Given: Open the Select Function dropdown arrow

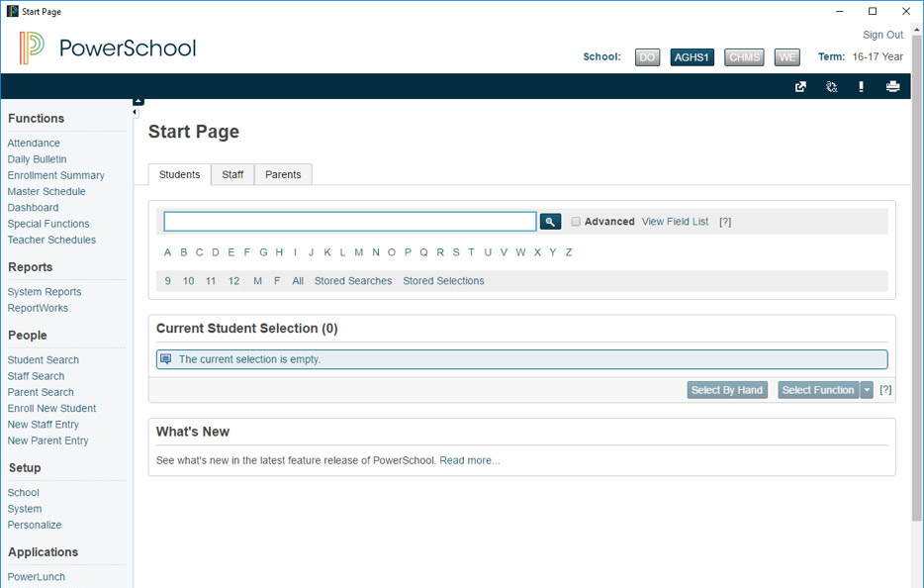Looking at the screenshot, I should coord(867,390).
